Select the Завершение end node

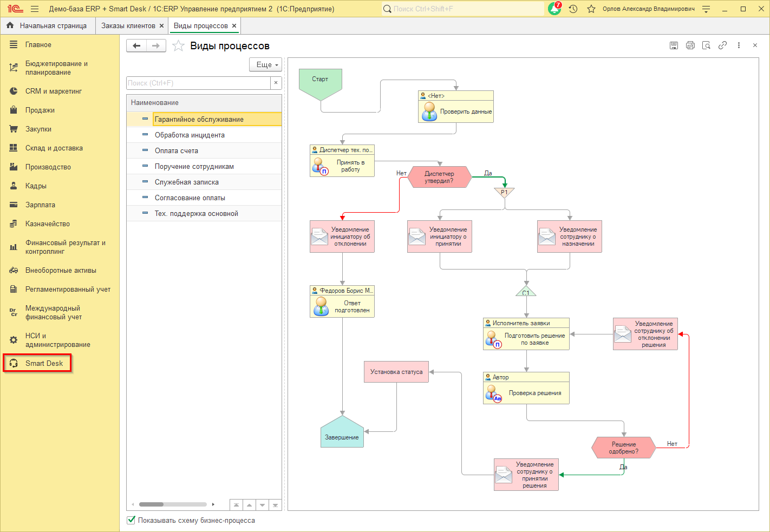click(342, 432)
